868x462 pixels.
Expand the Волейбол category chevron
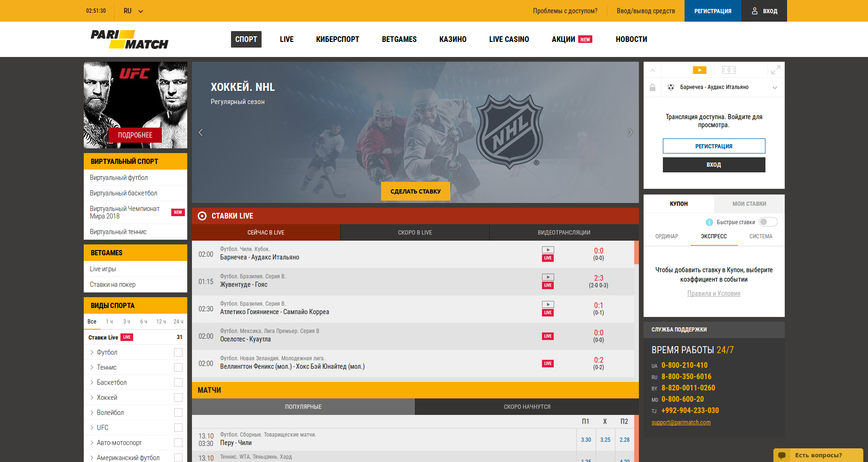[92, 413]
